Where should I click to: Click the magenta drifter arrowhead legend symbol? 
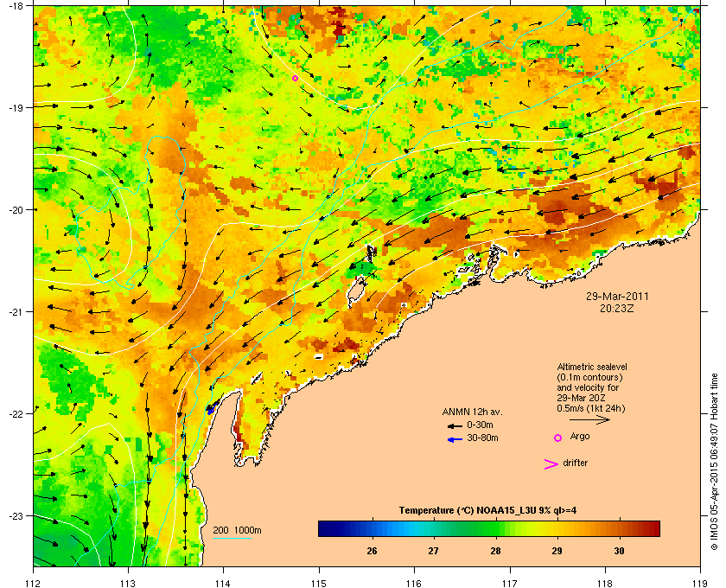pyautogui.click(x=551, y=464)
